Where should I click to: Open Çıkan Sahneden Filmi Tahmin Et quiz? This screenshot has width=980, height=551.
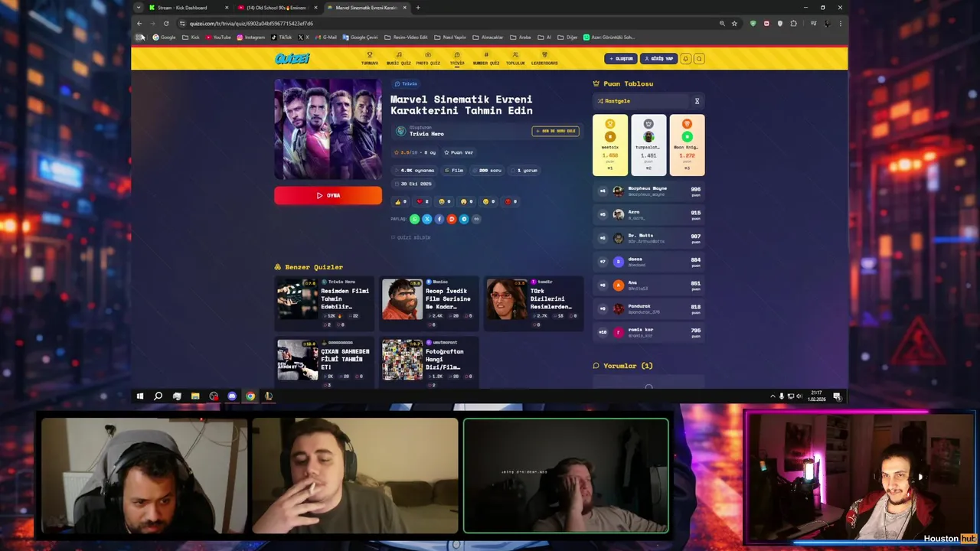325,362
